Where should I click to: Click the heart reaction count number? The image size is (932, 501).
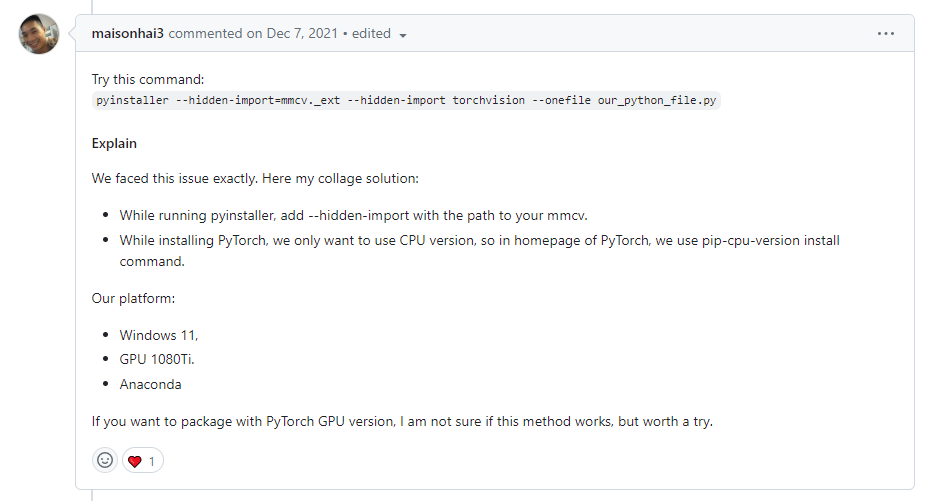152,461
